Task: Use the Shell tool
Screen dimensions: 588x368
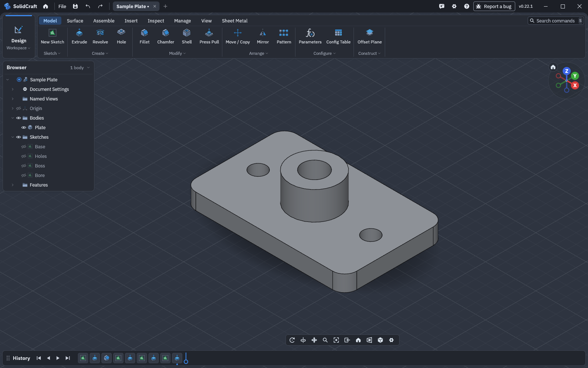Action: pyautogui.click(x=187, y=37)
